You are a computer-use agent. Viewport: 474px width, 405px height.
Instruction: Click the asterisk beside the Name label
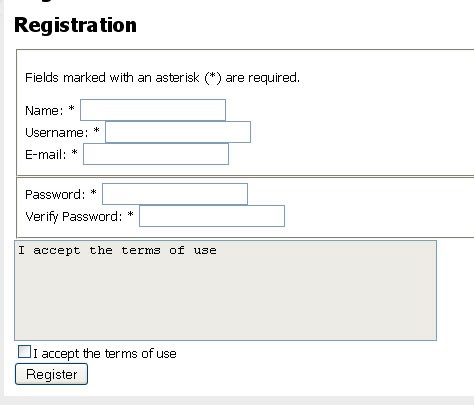click(71, 108)
